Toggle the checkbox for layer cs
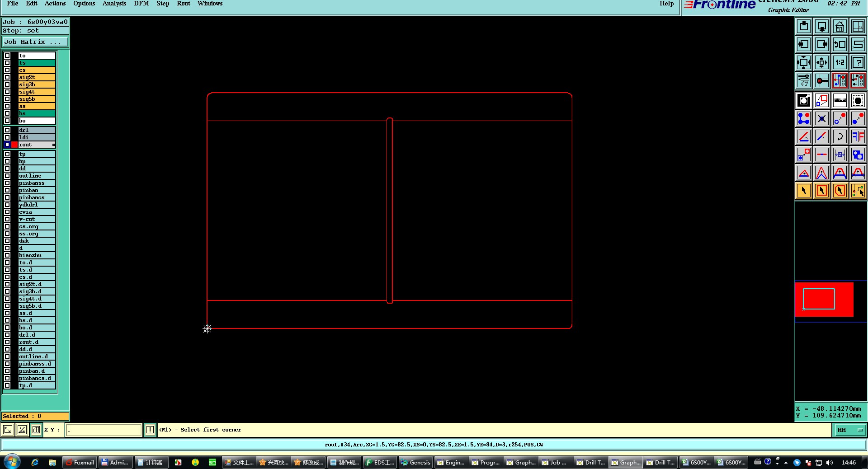The height and width of the screenshot is (469, 868). click(x=7, y=70)
